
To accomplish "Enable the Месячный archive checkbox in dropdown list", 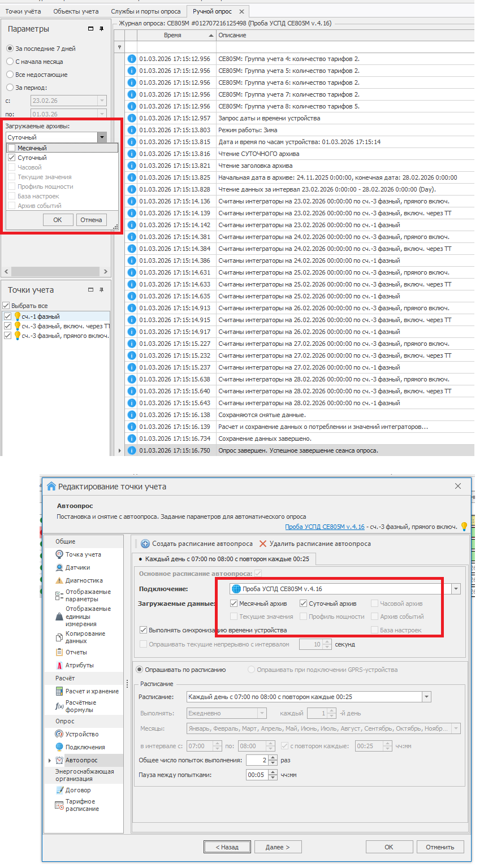I will pos(11,148).
